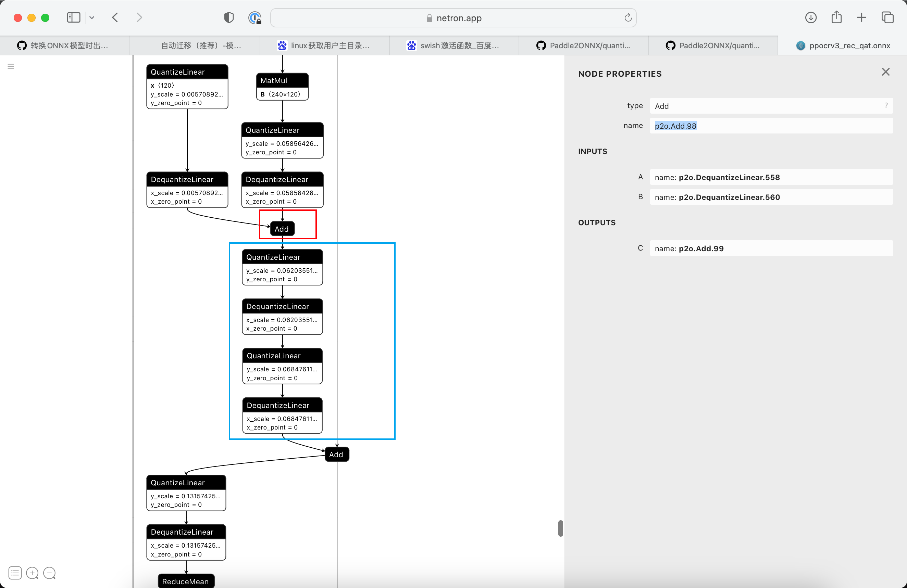Open Safari tab overview
Image resolution: width=907 pixels, height=588 pixels.
pyautogui.click(x=887, y=17)
